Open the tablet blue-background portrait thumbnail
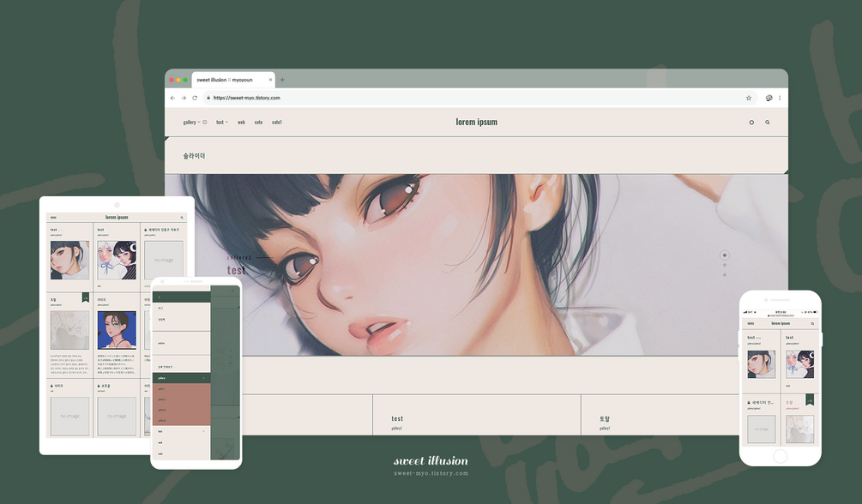This screenshot has height=504, width=862. pyautogui.click(x=117, y=330)
